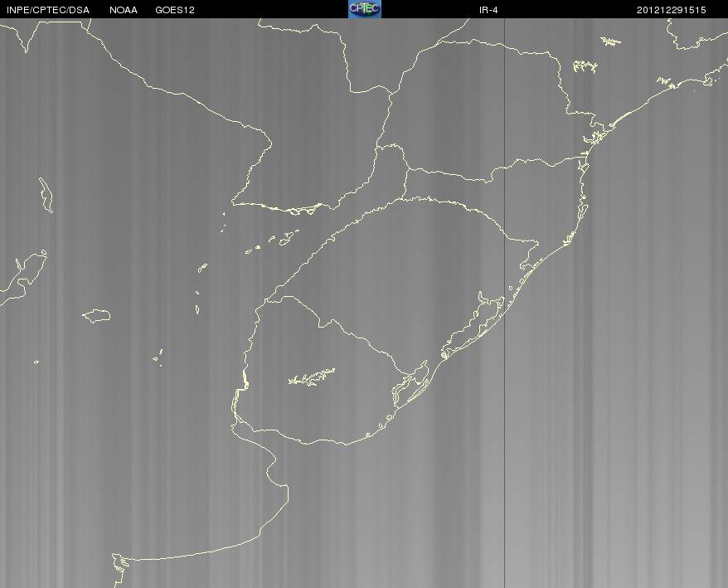Select the GOES12 satellite label
728x588 pixels.
tap(175, 10)
